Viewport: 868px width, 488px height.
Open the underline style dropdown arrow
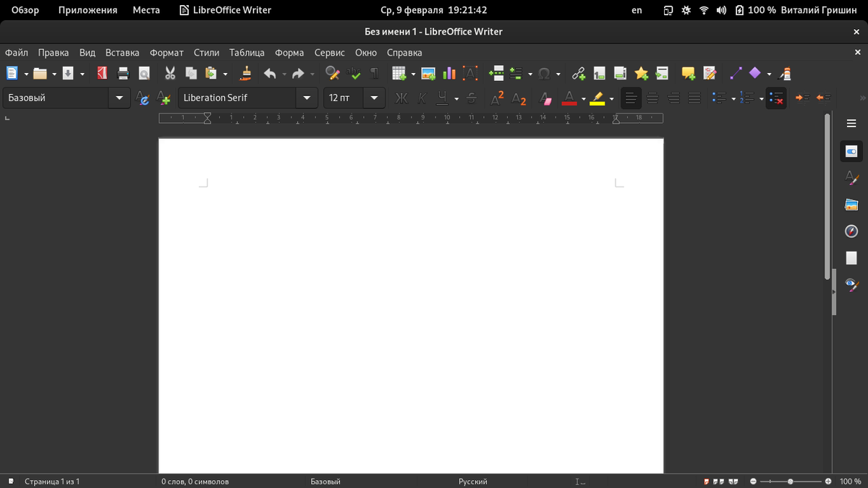[x=456, y=98]
